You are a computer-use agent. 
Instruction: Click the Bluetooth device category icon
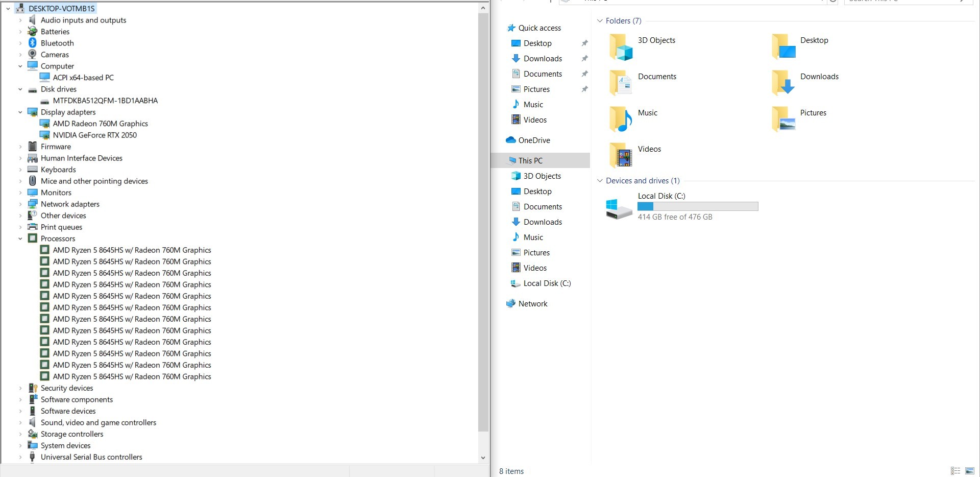pos(32,43)
